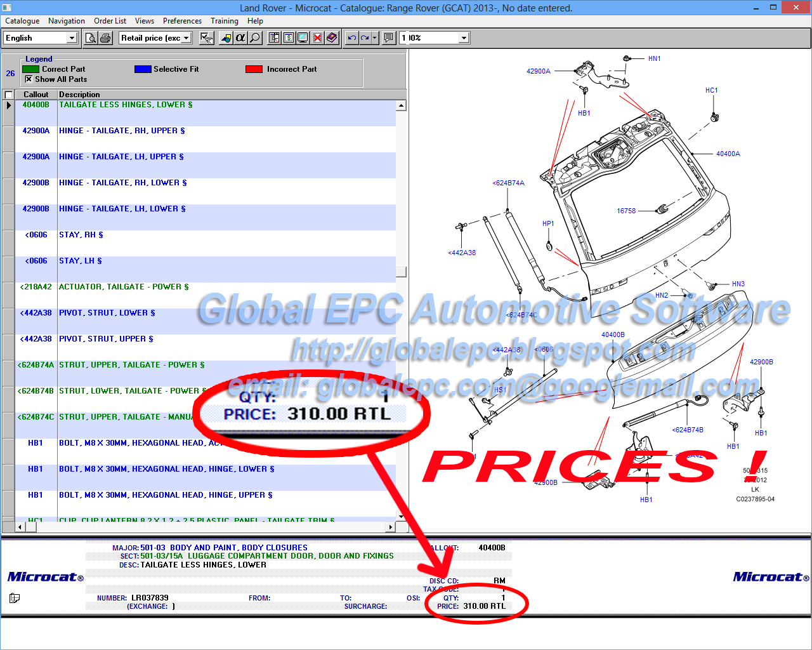The image size is (812, 650).
Task: Click the magnifying glass search icon
Action: [255, 38]
